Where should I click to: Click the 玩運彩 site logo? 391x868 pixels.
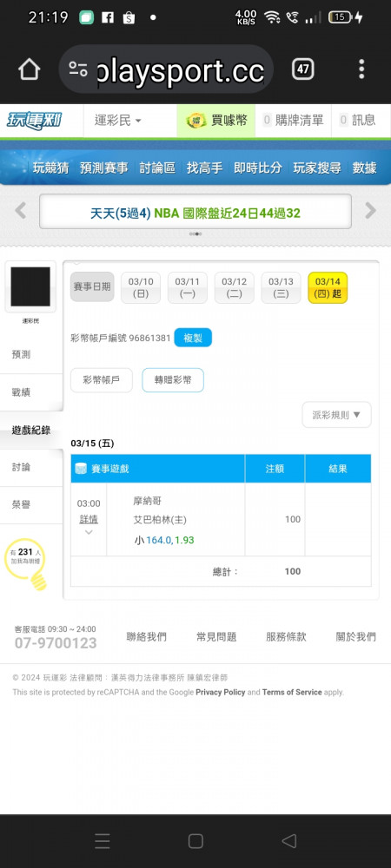click(35, 120)
